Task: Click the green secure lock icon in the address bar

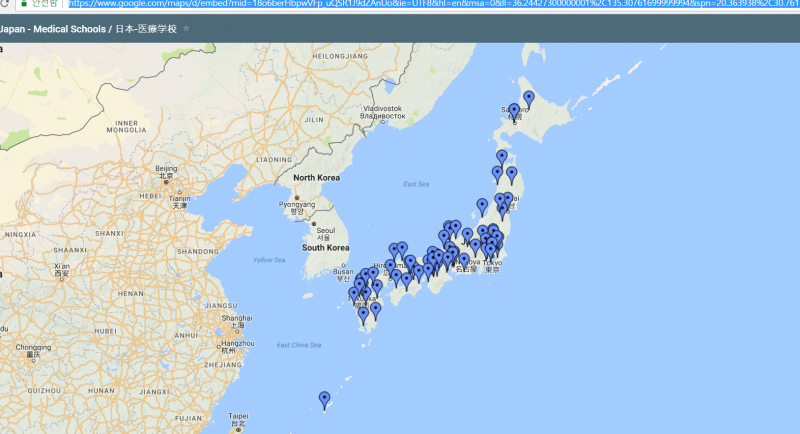Action: (23, 4)
